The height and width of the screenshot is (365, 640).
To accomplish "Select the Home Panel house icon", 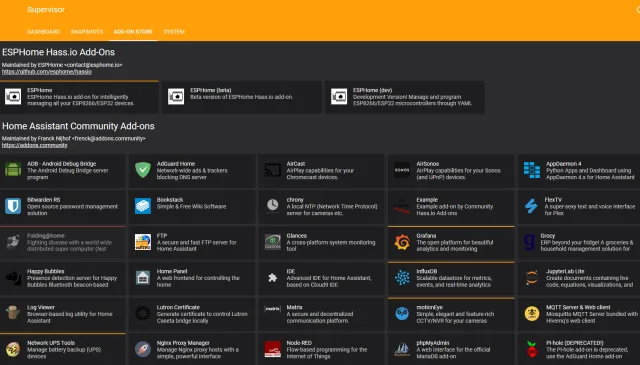I will point(143,278).
